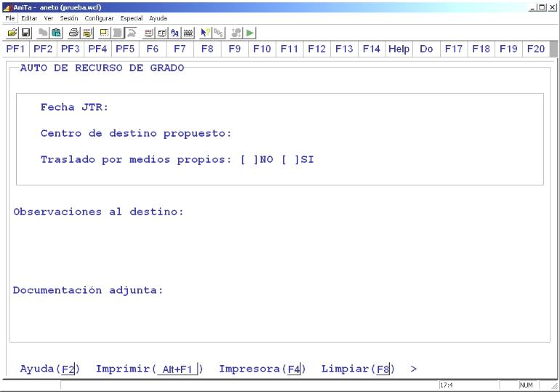Image resolution: width=560 pixels, height=392 pixels.
Task: Click the > arrow for more options
Action: [x=414, y=369]
